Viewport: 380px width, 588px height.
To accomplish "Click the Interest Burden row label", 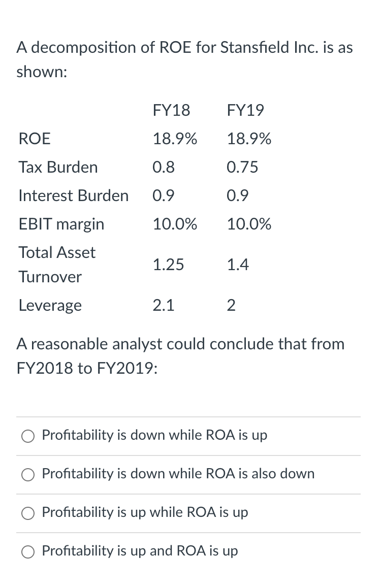I will click(73, 195).
